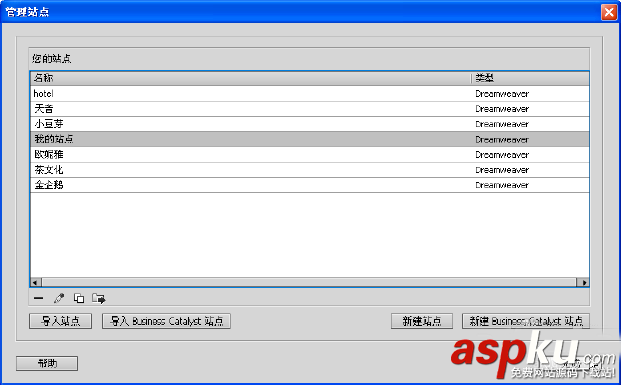Delete the selected site with the minus icon

pos(38,298)
